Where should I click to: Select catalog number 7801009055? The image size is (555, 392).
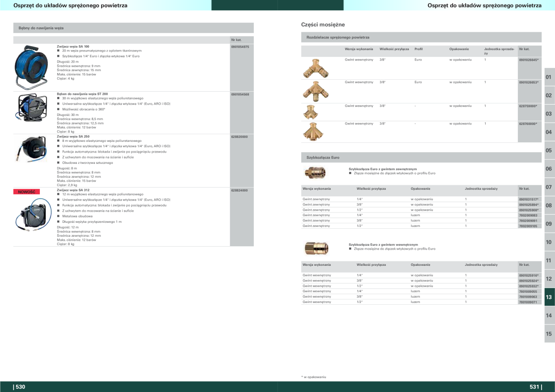point(528,291)
